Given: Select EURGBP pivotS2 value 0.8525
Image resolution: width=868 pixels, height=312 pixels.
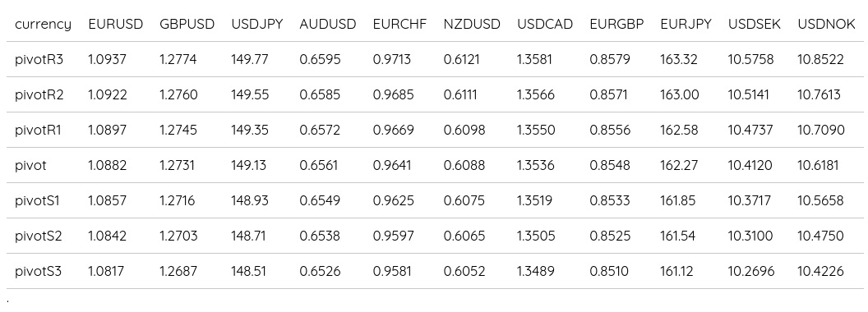Looking at the screenshot, I should pyautogui.click(x=610, y=236).
